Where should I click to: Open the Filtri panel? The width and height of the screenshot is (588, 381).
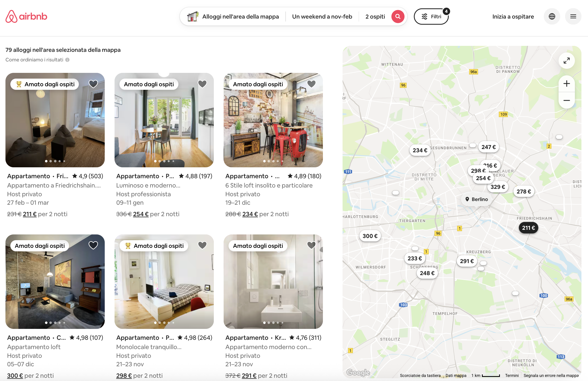point(431,16)
